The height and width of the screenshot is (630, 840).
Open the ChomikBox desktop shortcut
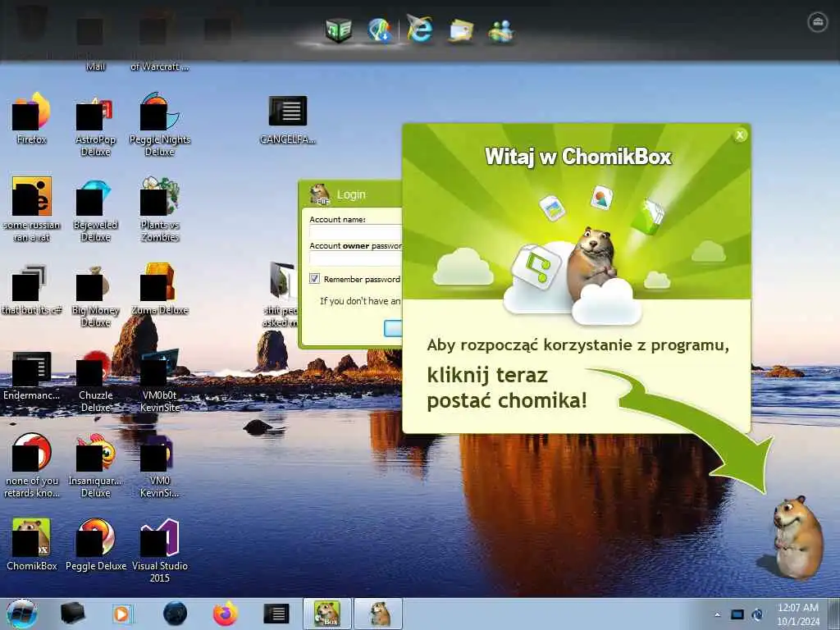coord(32,544)
